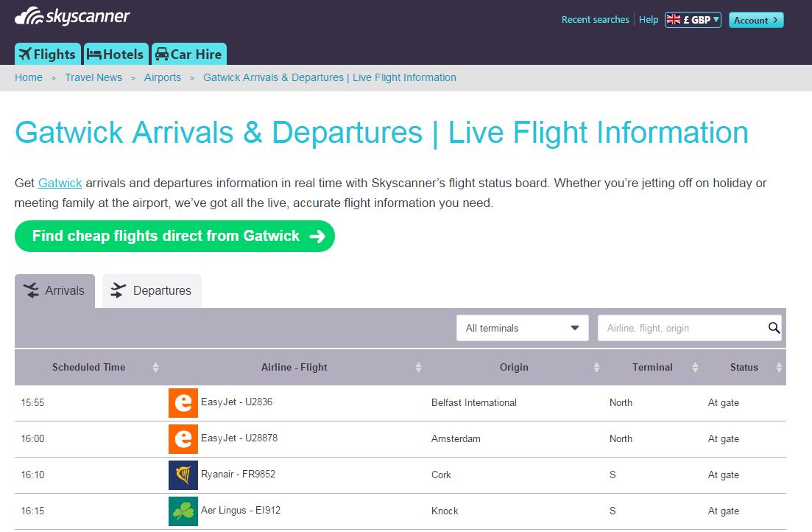Click the airline, flight, origin search field
This screenshot has height=532, width=812.
tap(681, 329)
